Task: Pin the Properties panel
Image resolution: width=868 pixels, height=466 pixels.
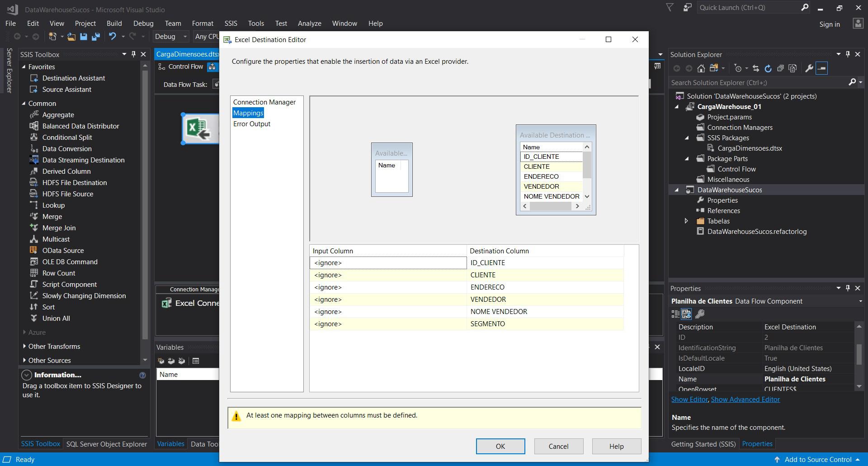Action: (848, 288)
